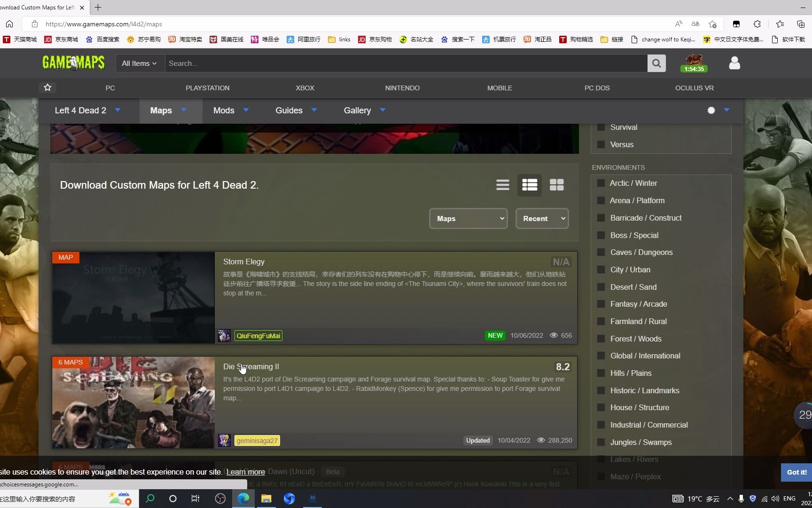
Task: Open new browser tab plus button
Action: [98, 8]
